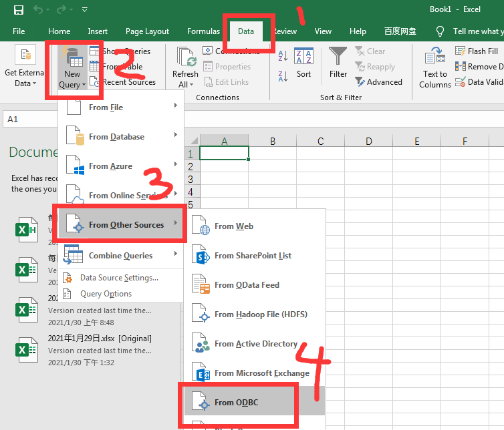Click the Refresh All icon
Image resolution: width=504 pixels, height=430 pixels.
tap(185, 57)
